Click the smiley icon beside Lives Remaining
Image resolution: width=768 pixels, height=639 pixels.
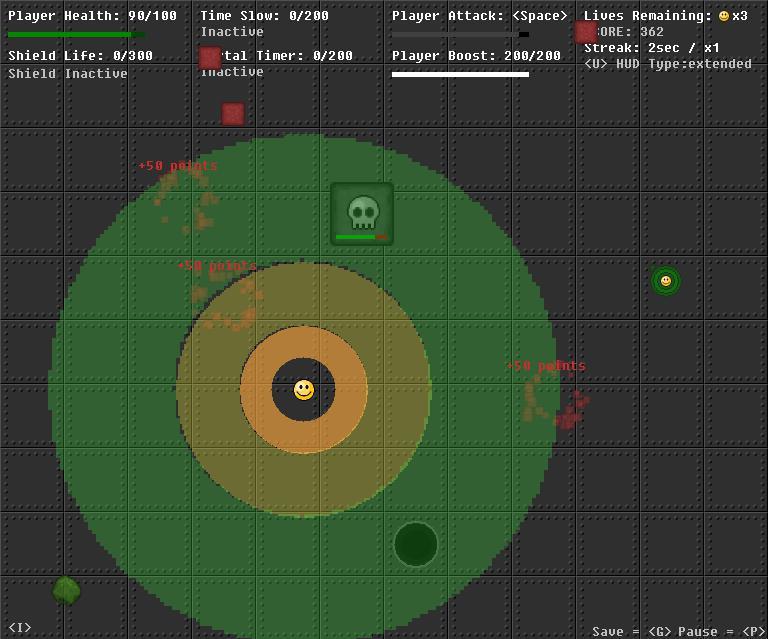pyautogui.click(x=724, y=16)
